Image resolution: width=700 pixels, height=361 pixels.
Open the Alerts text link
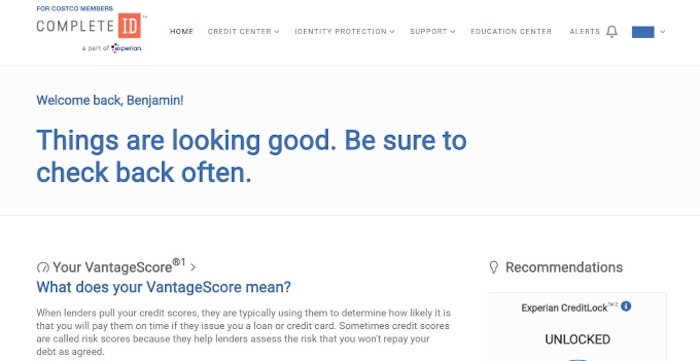click(585, 32)
